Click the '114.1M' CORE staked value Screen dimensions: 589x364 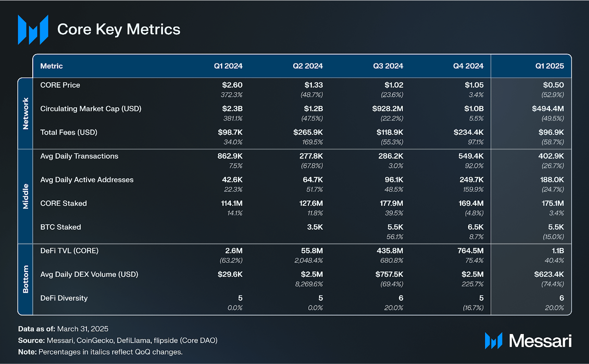(x=232, y=203)
